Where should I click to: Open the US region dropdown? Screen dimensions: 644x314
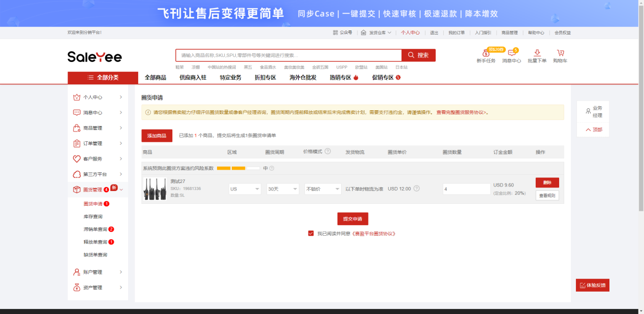[x=244, y=189]
